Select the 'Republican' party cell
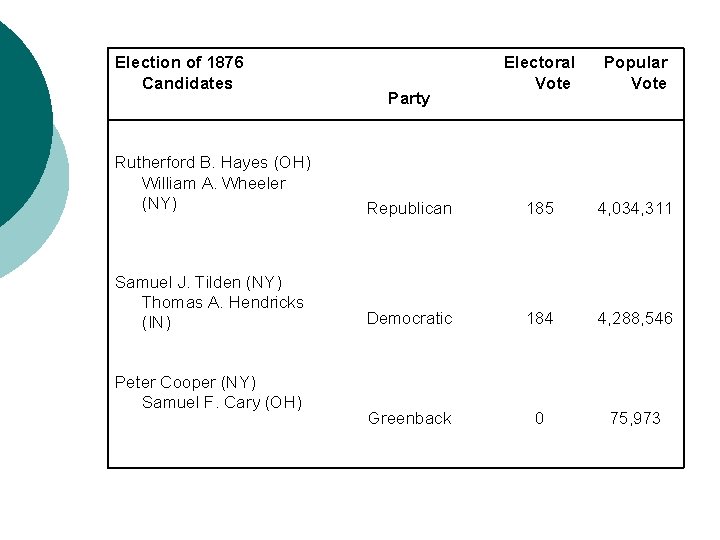720x540 pixels. click(x=409, y=208)
